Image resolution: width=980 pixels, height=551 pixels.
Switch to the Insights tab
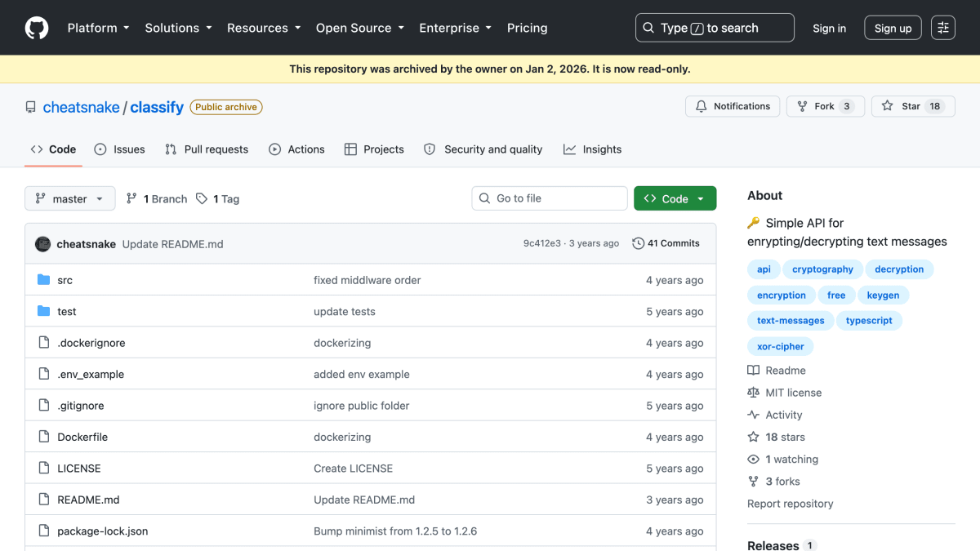(593, 149)
